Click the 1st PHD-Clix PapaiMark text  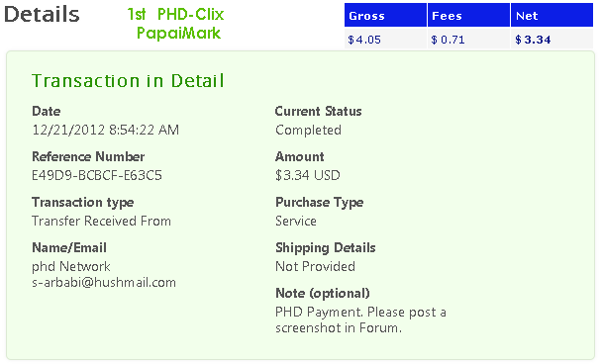pyautogui.click(x=176, y=24)
